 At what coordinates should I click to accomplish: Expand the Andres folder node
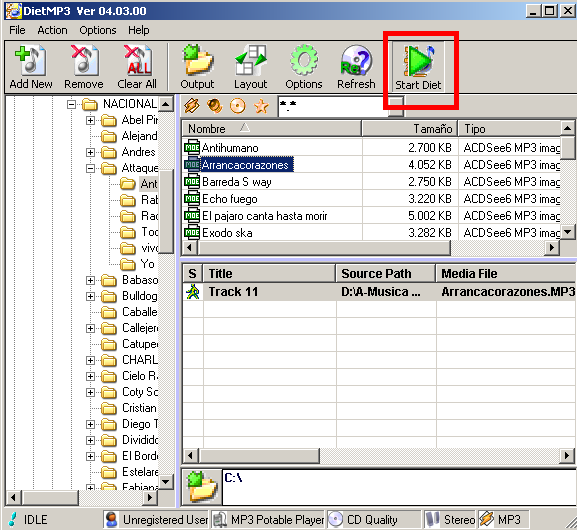[x=90, y=152]
